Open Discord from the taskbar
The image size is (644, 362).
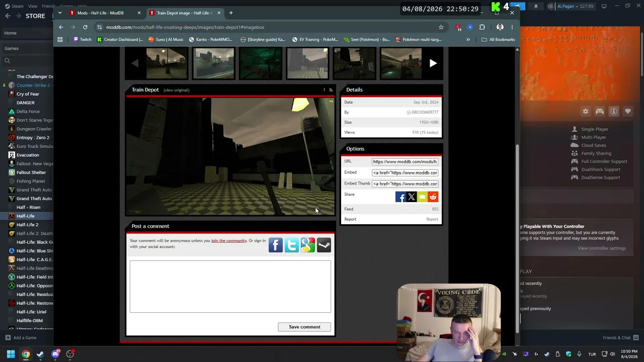(x=55, y=354)
